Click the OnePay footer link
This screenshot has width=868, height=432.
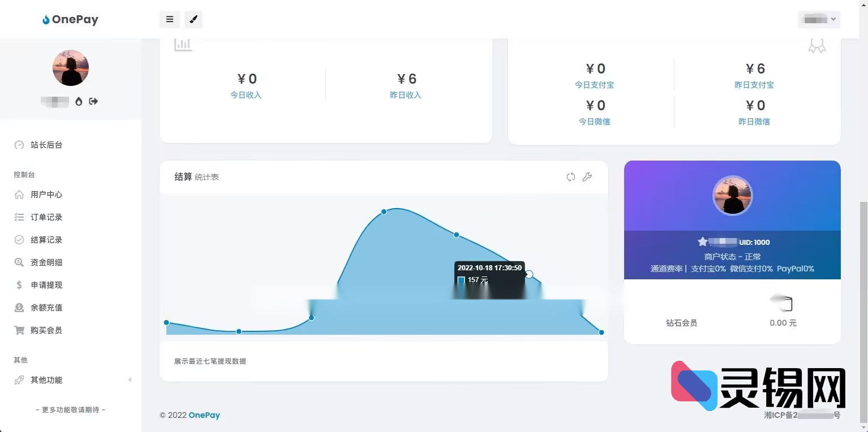point(204,415)
